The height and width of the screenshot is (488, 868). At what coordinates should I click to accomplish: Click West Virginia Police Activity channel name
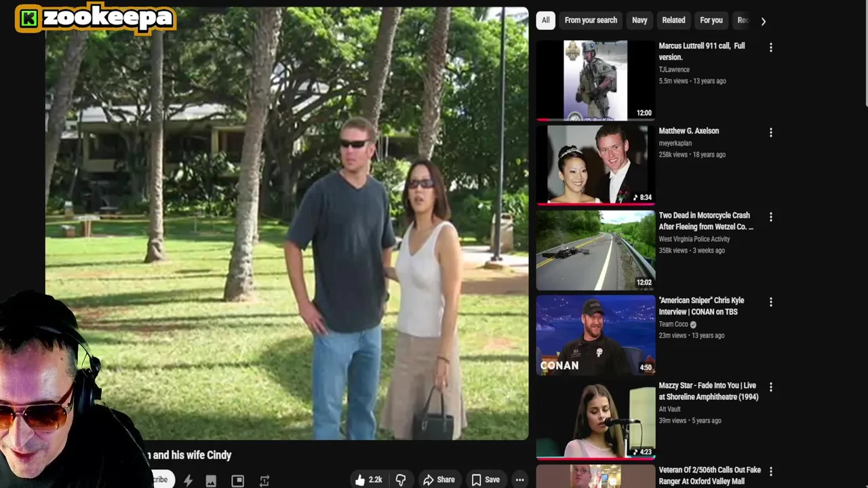(x=694, y=239)
